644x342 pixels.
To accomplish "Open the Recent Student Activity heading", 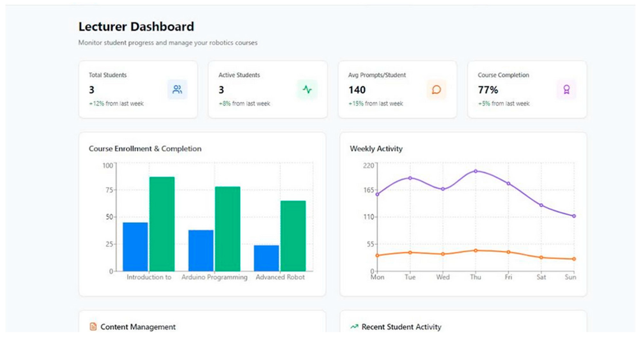I will pos(401,327).
